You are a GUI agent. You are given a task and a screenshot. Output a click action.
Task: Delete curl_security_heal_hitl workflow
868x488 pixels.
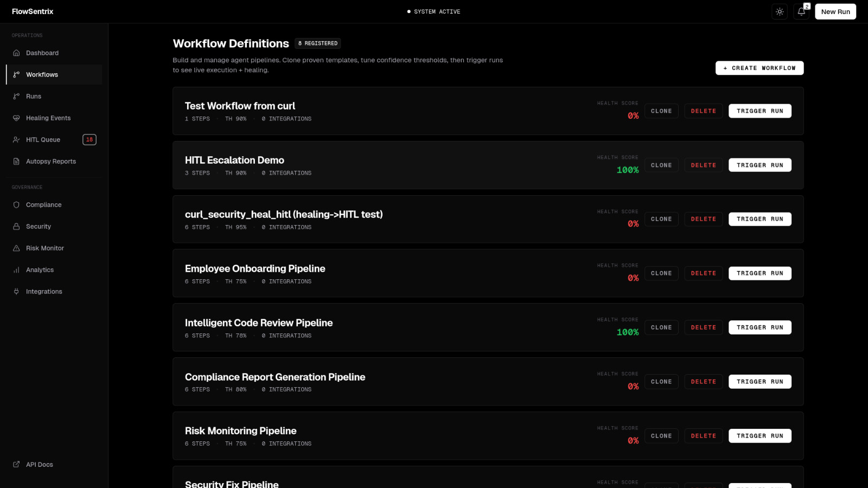pos(704,219)
